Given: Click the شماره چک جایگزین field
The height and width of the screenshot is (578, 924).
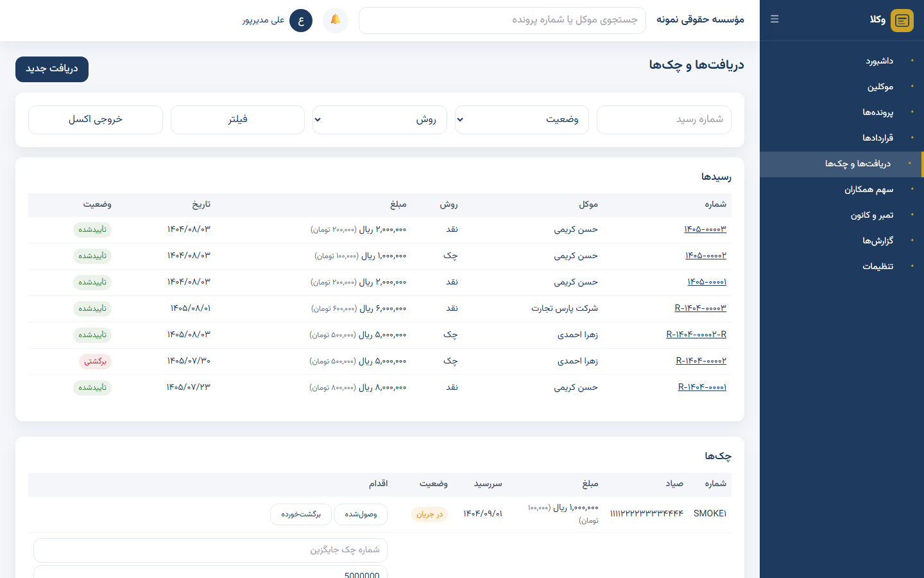Looking at the screenshot, I should tap(210, 550).
